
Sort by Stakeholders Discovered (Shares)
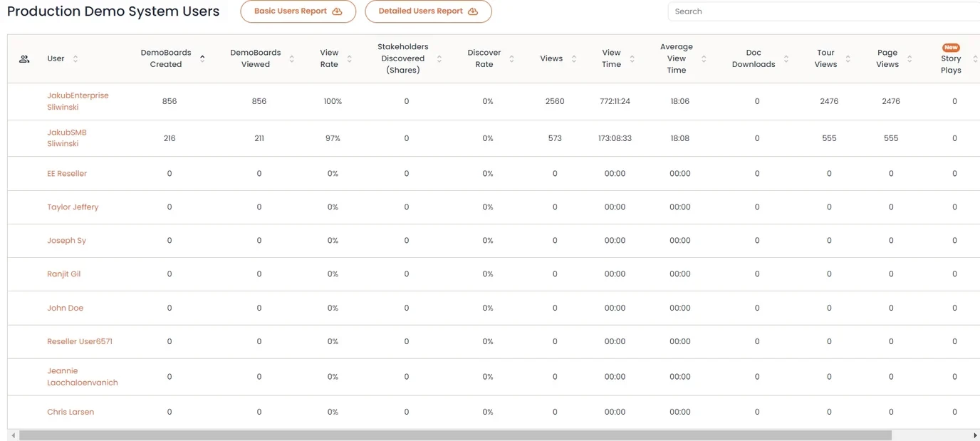click(x=439, y=59)
